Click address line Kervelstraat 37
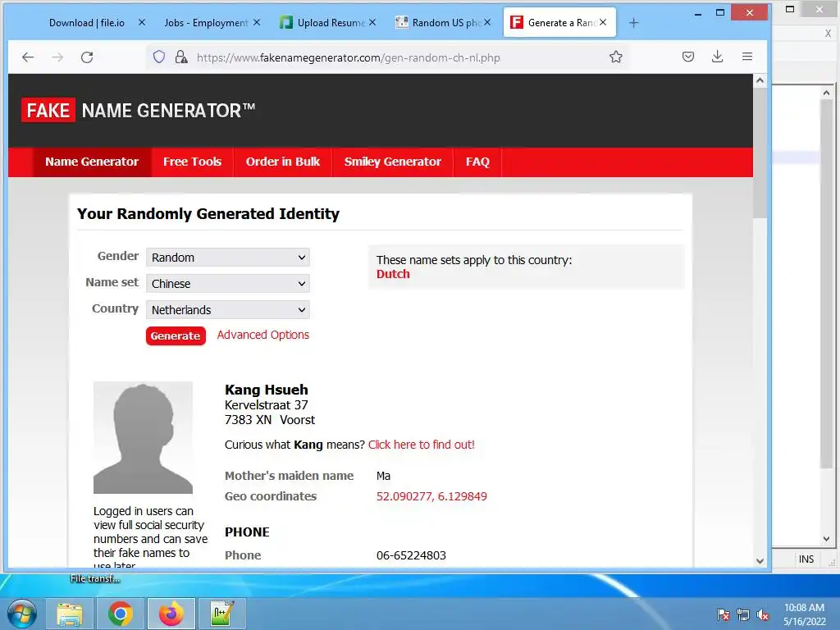 [x=267, y=405]
